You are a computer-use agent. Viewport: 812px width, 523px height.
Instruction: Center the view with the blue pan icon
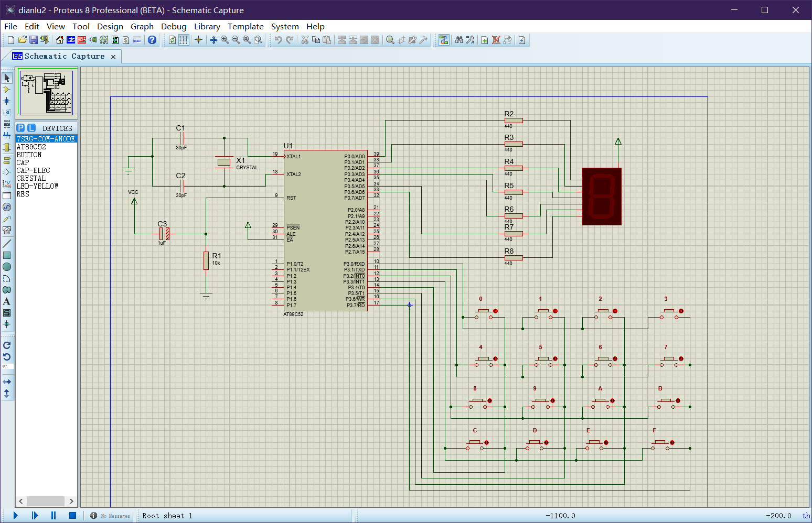(x=213, y=40)
